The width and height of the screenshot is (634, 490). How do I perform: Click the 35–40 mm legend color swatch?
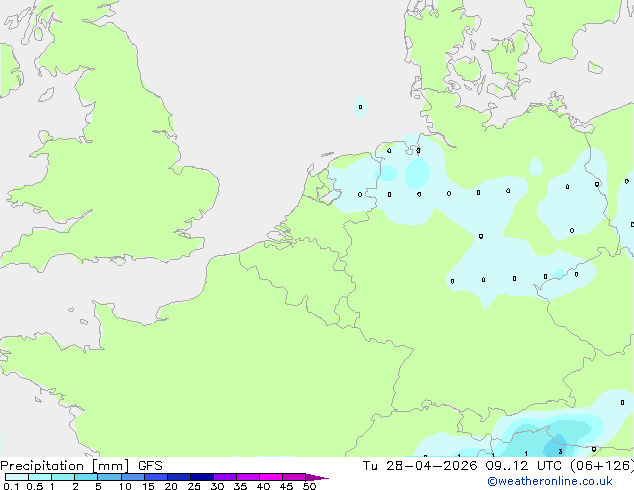(x=248, y=477)
